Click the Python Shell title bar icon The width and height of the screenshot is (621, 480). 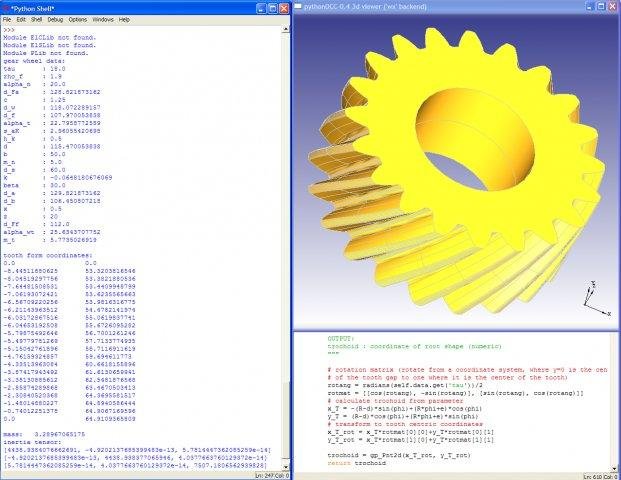point(6,8)
